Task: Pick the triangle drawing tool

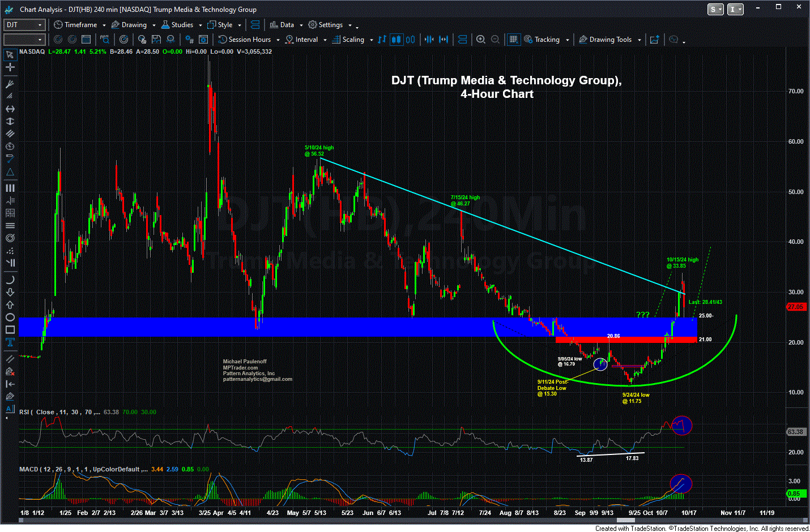Action: (x=10, y=172)
